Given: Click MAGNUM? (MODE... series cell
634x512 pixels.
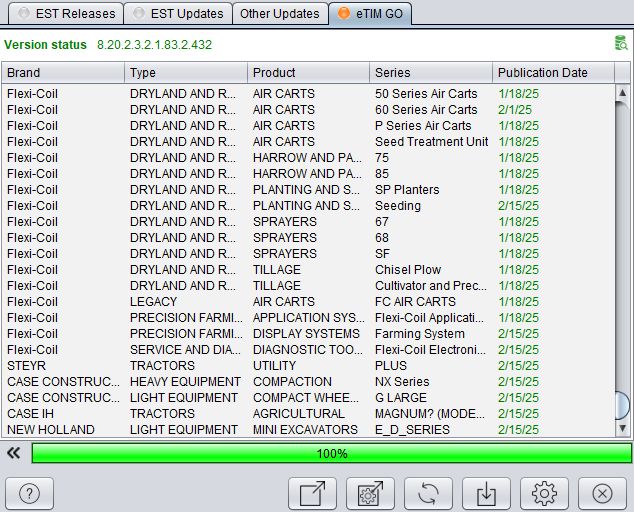Looking at the screenshot, I should pos(429,414).
